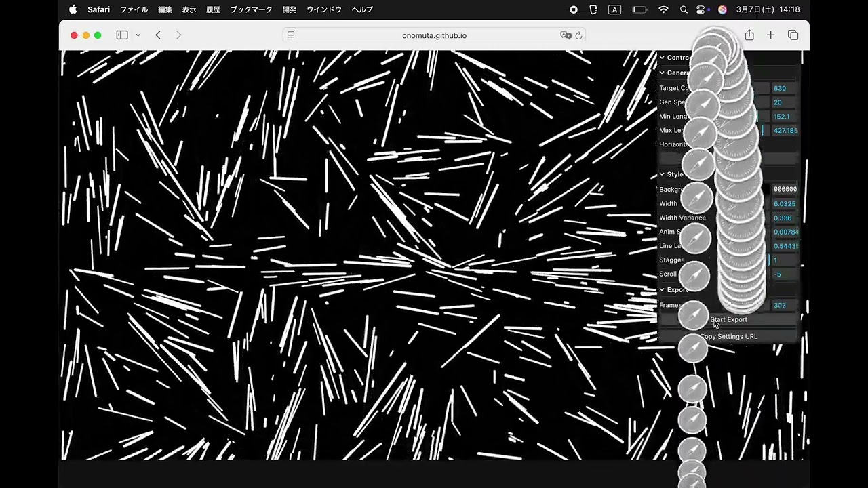The width and height of the screenshot is (868, 488).
Task: Edit the Width value 6.0325
Action: coord(785,203)
